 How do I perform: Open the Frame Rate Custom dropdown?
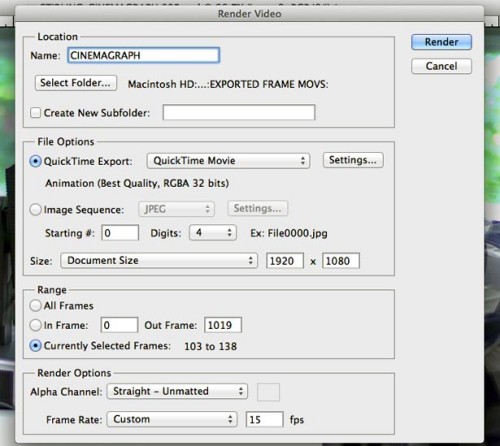(x=172, y=419)
